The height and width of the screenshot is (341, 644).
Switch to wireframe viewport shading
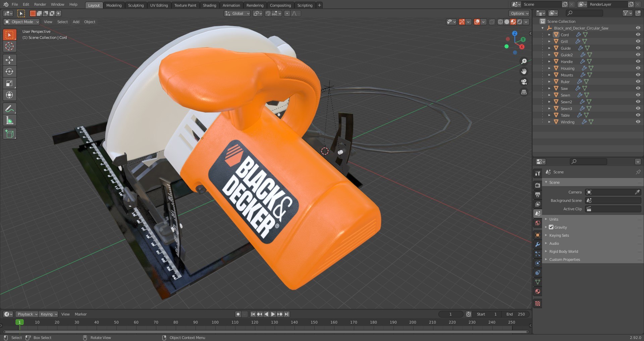(500, 22)
